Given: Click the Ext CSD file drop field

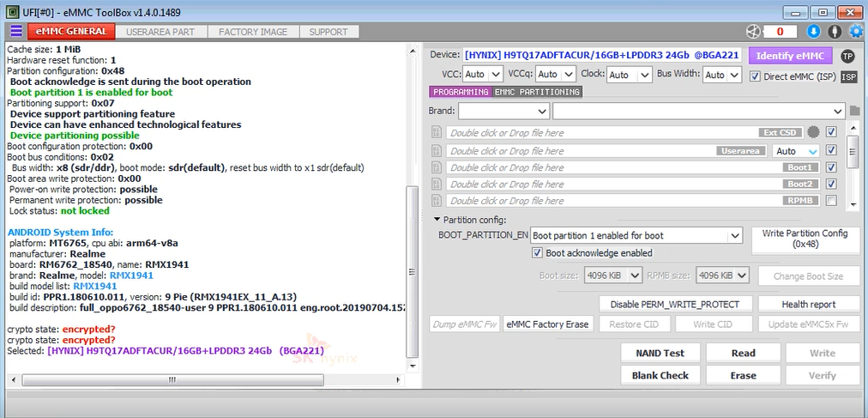Looking at the screenshot, I should [624, 133].
